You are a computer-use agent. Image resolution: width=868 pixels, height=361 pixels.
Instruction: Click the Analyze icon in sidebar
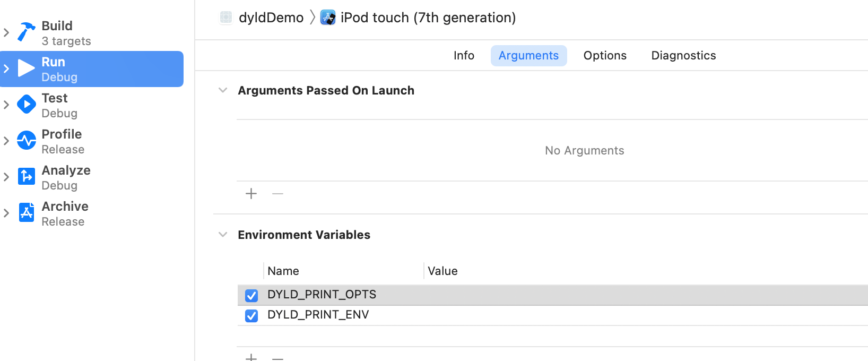click(x=26, y=176)
